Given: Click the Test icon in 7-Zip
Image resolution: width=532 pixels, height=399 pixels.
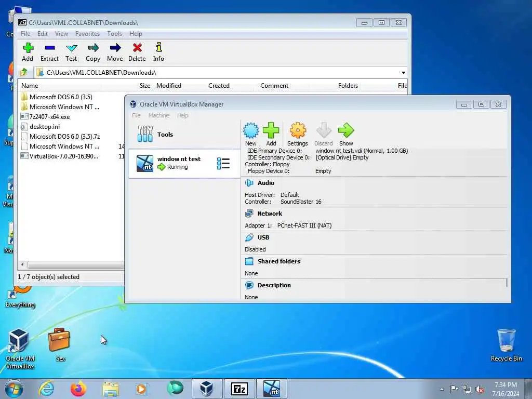Looking at the screenshot, I should click(71, 48).
